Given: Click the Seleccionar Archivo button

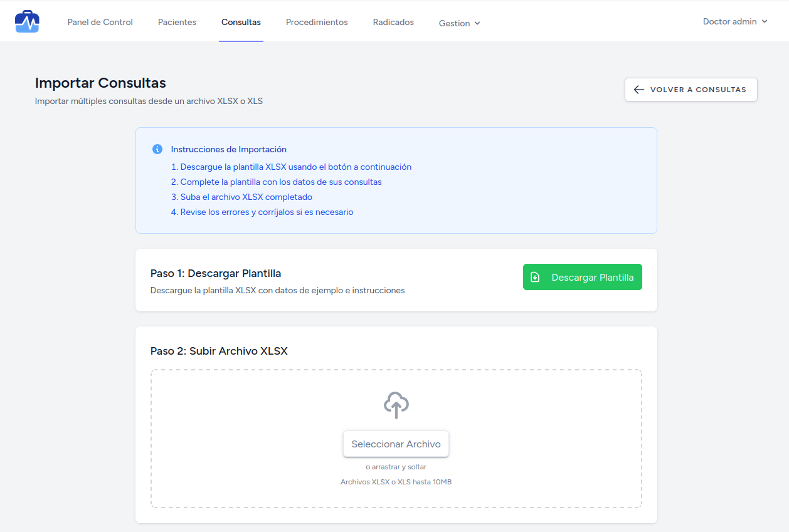Looking at the screenshot, I should [396, 444].
